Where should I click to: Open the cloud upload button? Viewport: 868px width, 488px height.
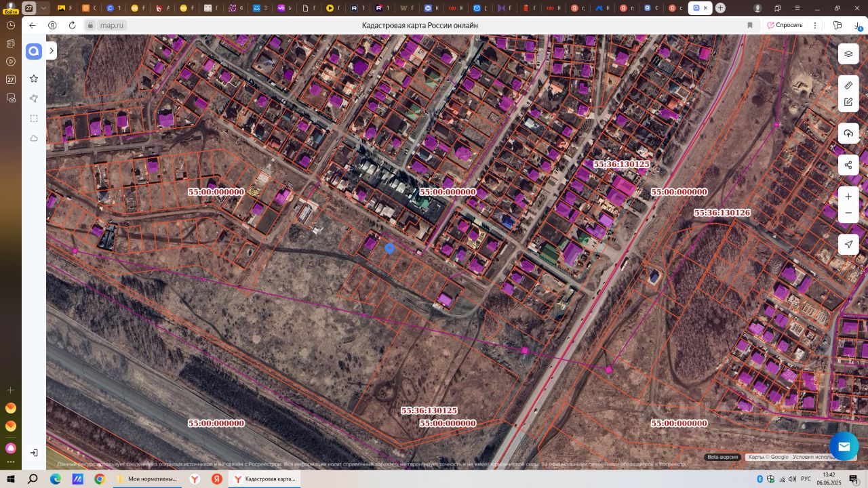pos(848,134)
